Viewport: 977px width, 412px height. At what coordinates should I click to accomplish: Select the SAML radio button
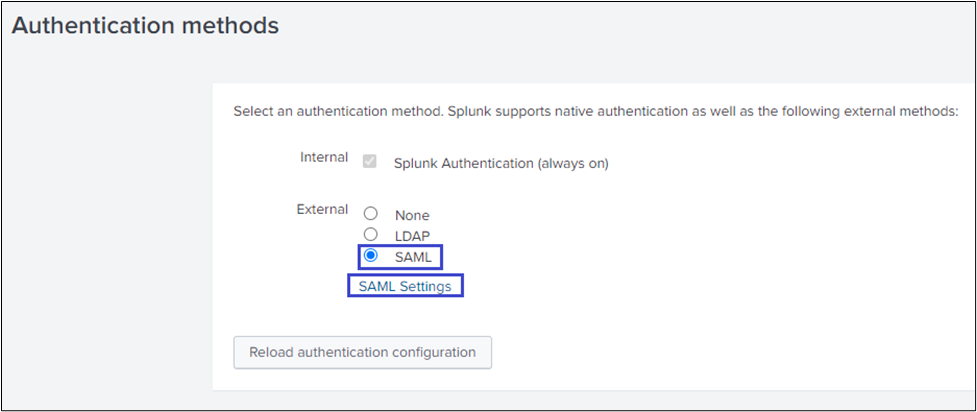(371, 256)
